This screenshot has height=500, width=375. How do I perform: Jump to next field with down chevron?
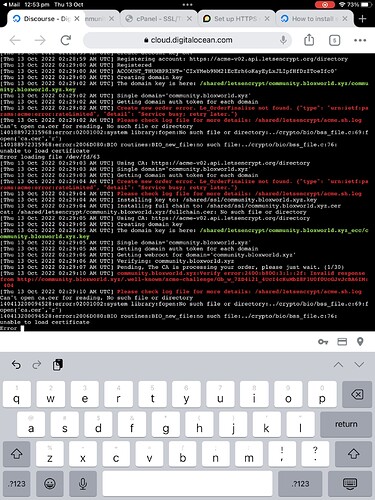(x=359, y=364)
